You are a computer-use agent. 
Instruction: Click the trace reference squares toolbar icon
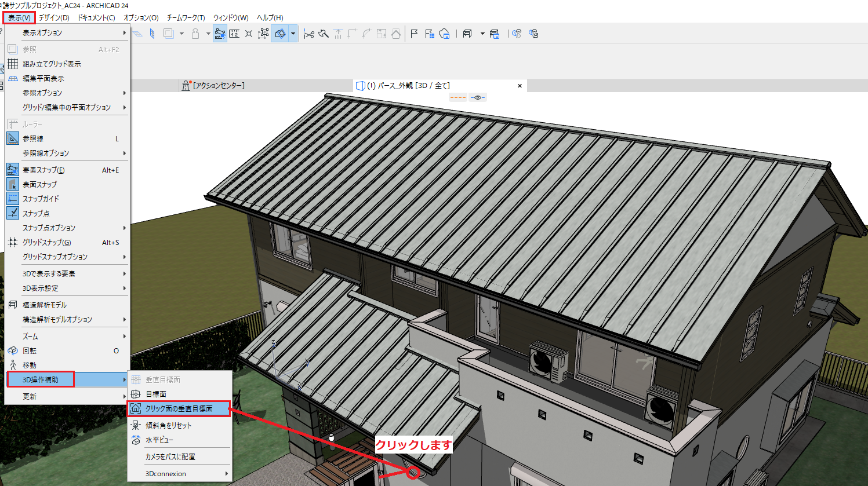coord(168,34)
